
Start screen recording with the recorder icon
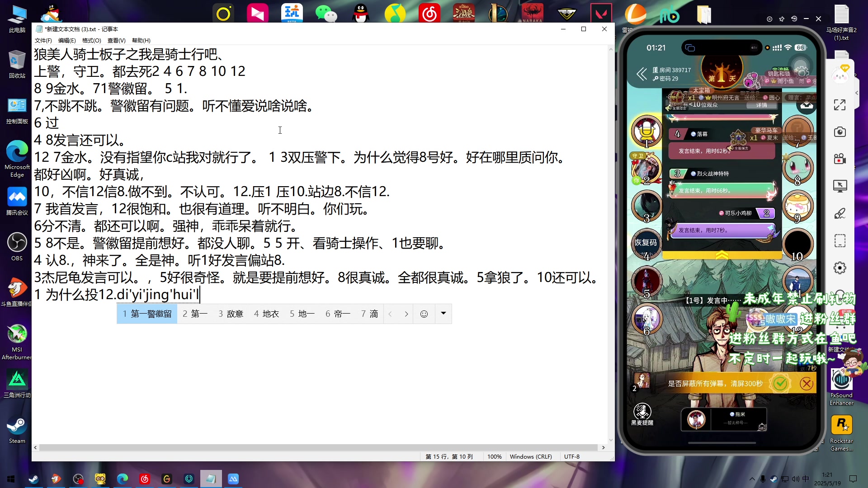[x=840, y=159]
